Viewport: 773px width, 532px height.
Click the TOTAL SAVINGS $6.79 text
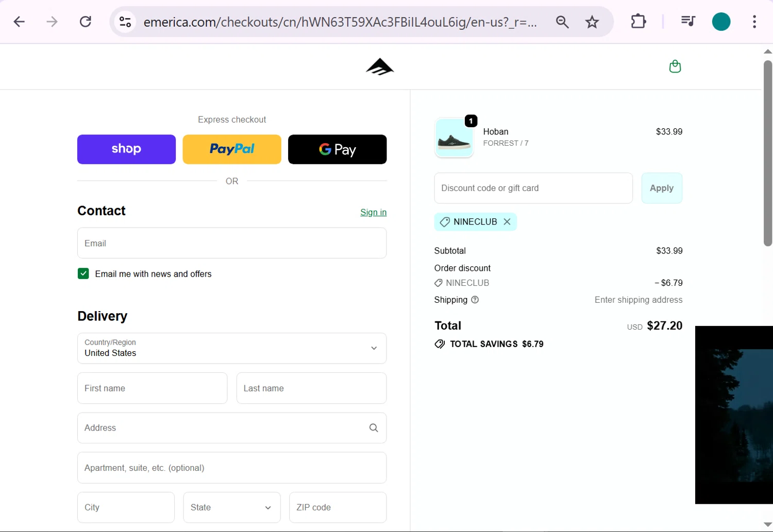coord(497,344)
